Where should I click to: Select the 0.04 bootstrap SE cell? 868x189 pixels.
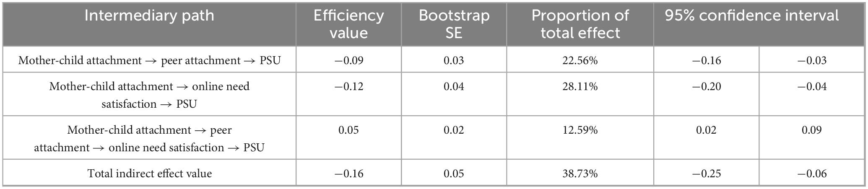(x=454, y=87)
